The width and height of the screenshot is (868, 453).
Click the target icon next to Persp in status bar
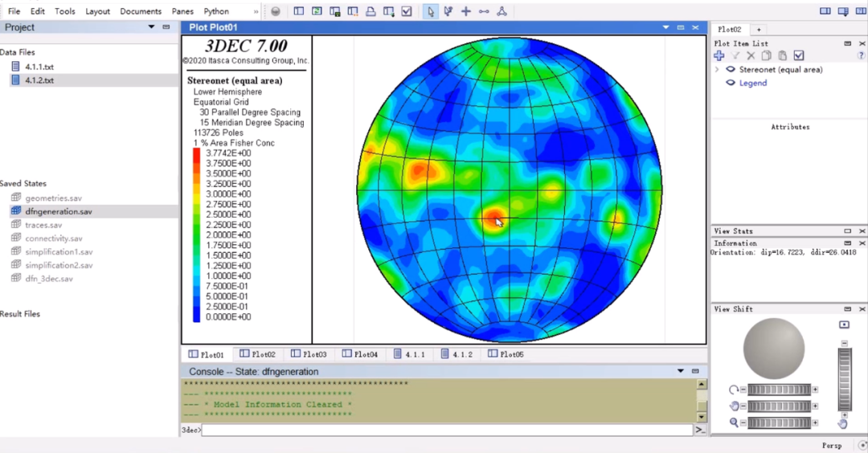point(862,445)
